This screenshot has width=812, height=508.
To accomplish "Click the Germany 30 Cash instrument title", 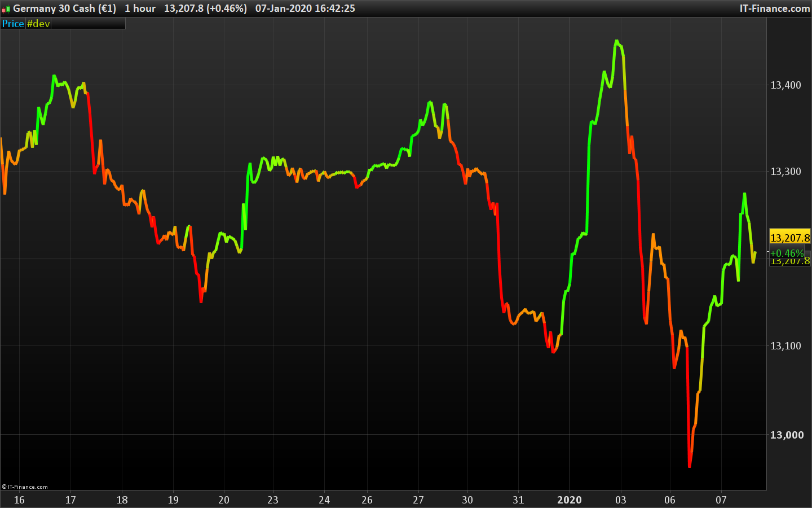I will click(x=64, y=8).
